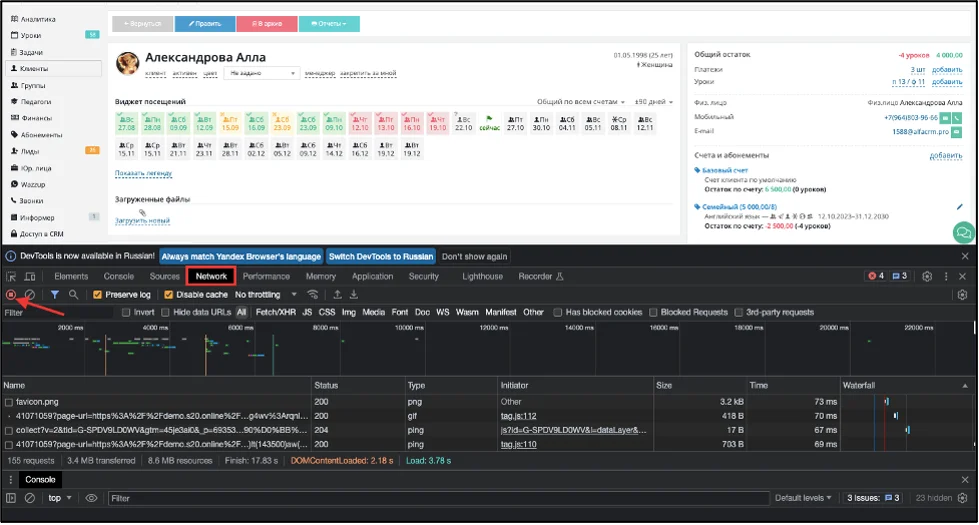
Task: Edit the Семейный subscription with pencil icon
Action: (959, 207)
